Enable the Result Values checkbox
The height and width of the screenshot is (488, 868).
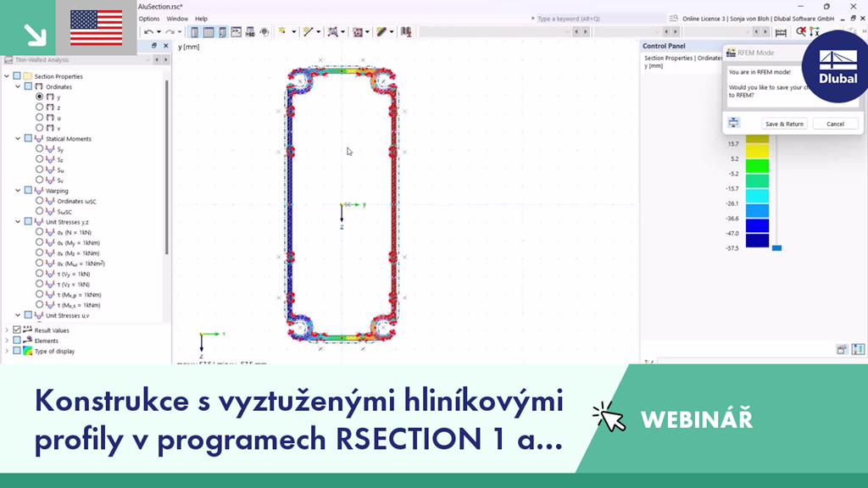(x=16, y=329)
